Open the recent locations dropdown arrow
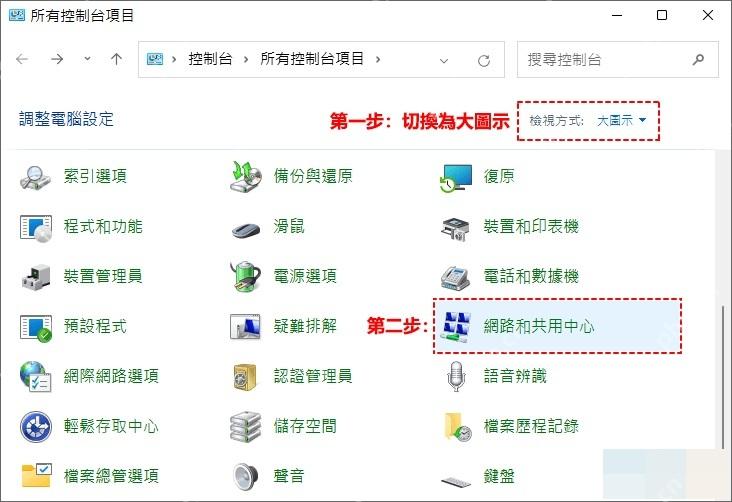The image size is (732, 502). [87, 59]
